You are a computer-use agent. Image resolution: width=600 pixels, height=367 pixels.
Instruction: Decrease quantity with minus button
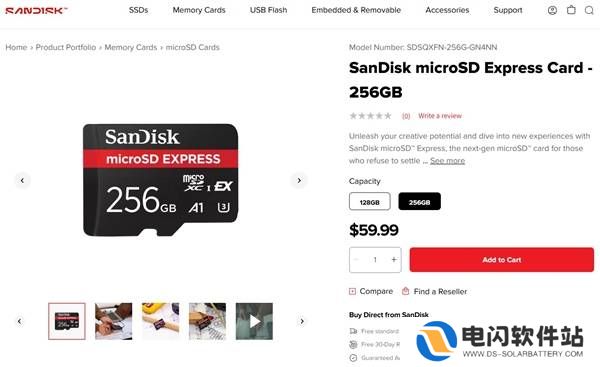[x=356, y=259]
